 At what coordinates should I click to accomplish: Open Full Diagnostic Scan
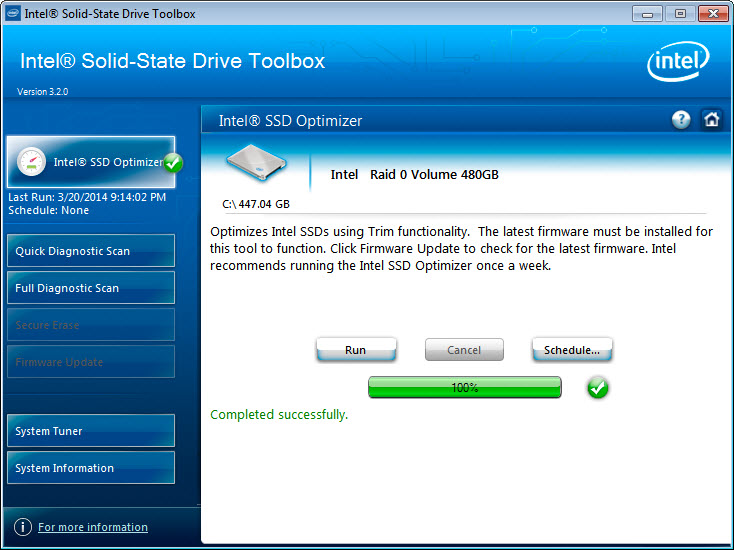(91, 288)
